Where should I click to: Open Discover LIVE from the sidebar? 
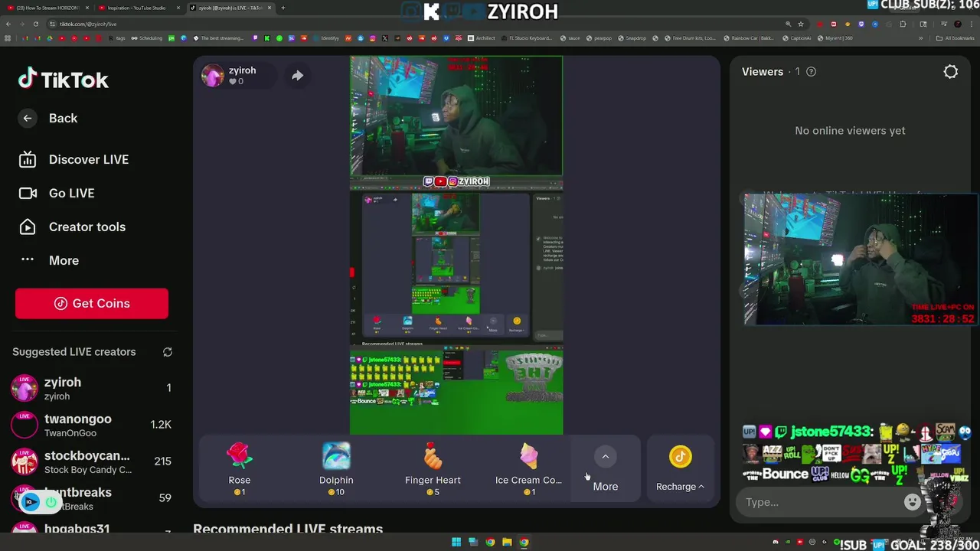point(73,159)
